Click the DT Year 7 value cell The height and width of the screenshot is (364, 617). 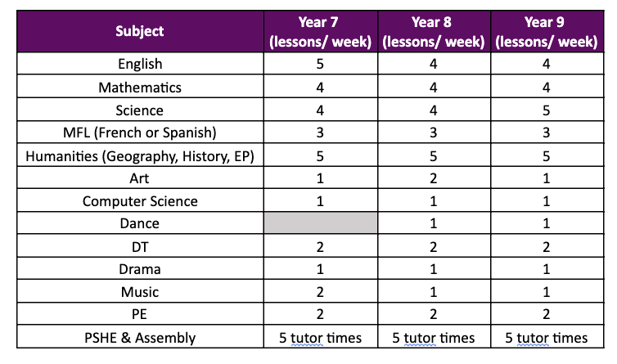(x=320, y=246)
